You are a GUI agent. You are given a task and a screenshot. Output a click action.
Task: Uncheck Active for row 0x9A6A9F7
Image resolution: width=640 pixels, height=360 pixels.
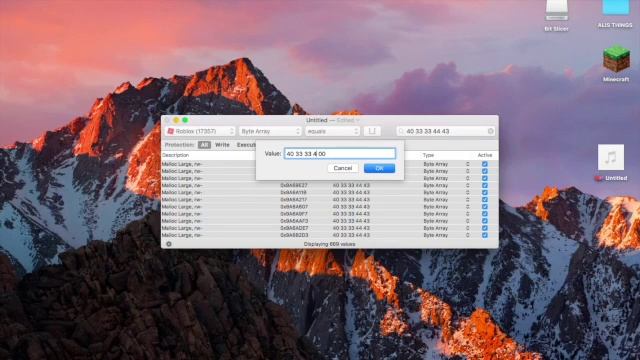click(484, 214)
